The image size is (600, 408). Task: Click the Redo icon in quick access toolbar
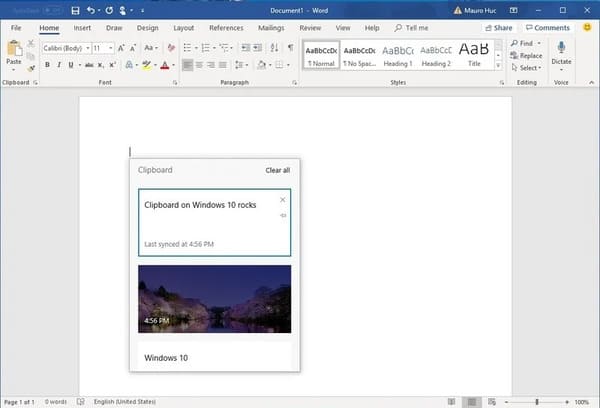[x=109, y=10]
